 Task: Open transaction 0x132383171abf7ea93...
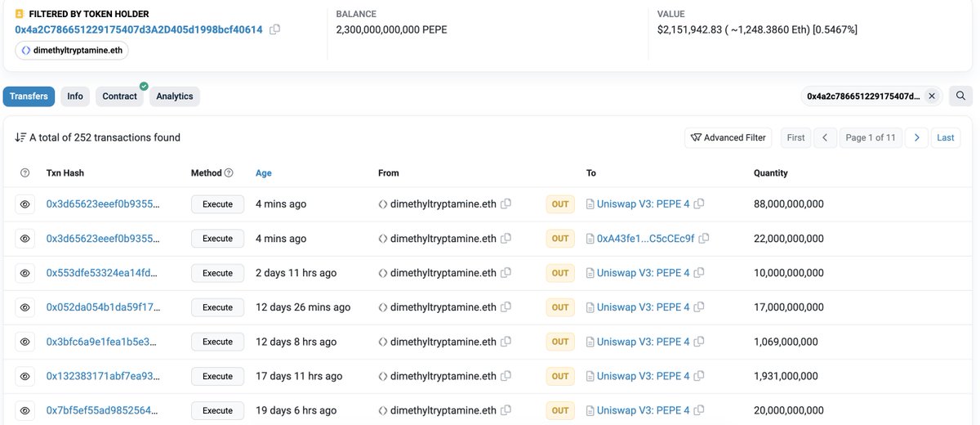click(x=103, y=376)
